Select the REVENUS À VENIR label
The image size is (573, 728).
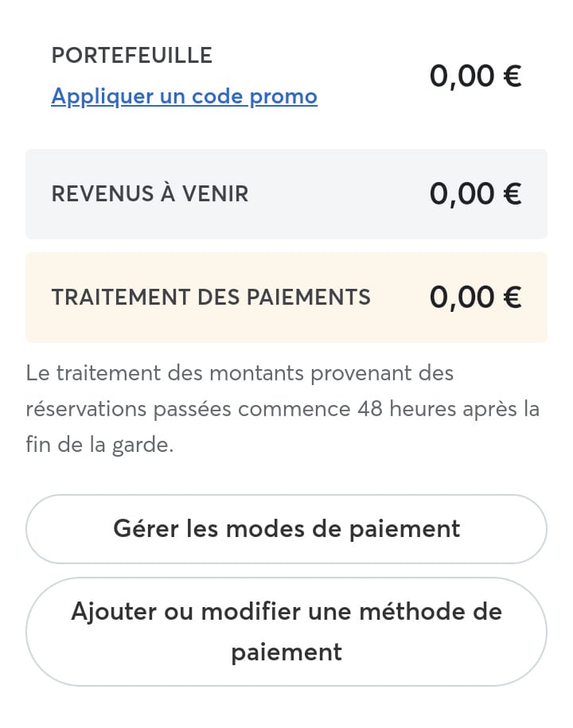(x=150, y=193)
